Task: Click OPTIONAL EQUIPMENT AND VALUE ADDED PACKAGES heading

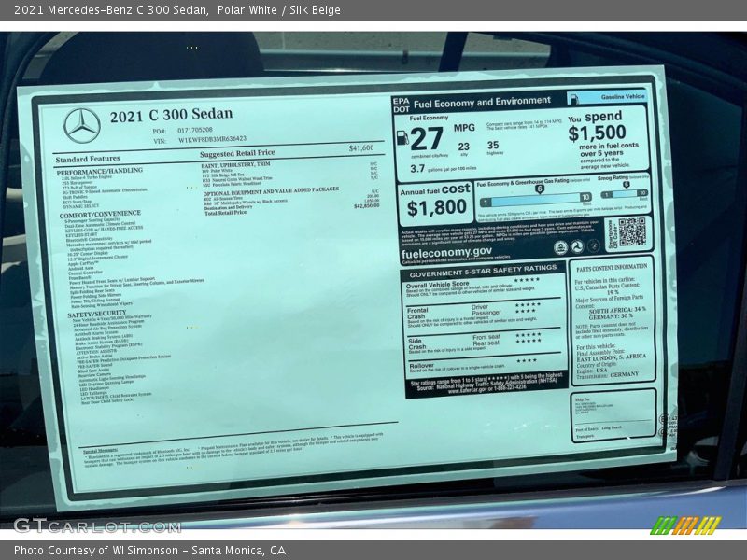Action: (271, 191)
